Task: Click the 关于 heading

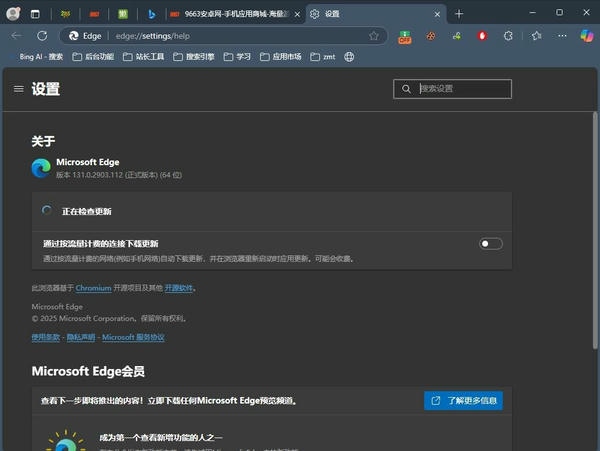Action: tap(43, 141)
